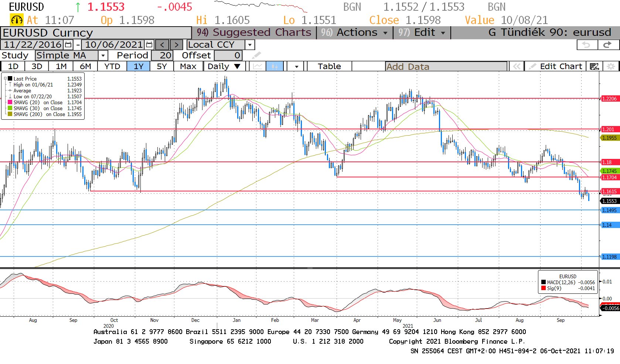Open Suggested Charts menu

254,33
